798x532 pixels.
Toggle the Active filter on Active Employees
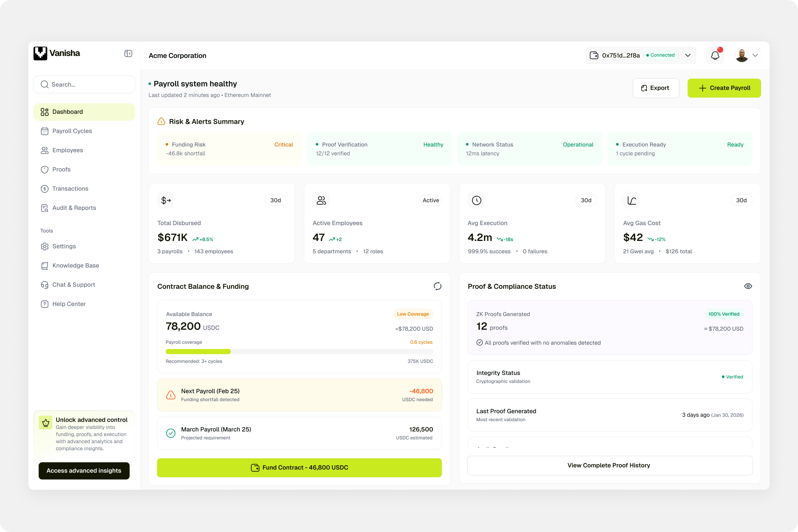coord(430,200)
